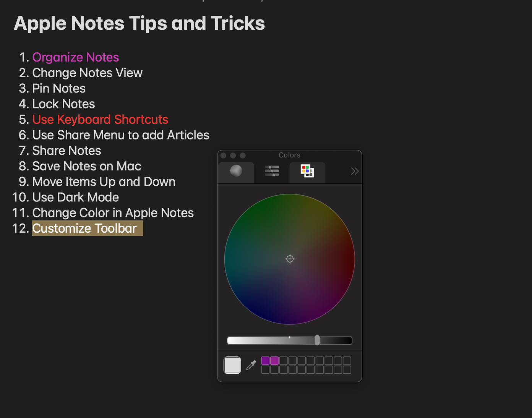Click the Colors window title bar
532x418 pixels.
[x=289, y=155]
